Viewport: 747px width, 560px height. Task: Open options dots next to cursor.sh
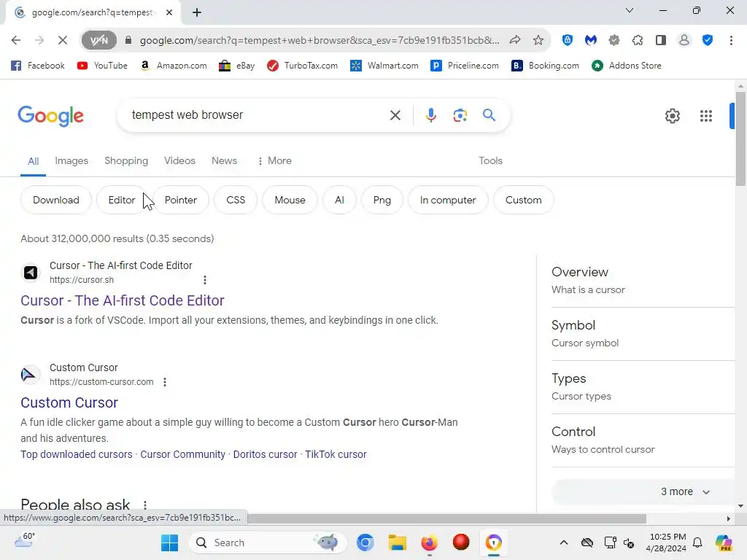click(x=205, y=280)
